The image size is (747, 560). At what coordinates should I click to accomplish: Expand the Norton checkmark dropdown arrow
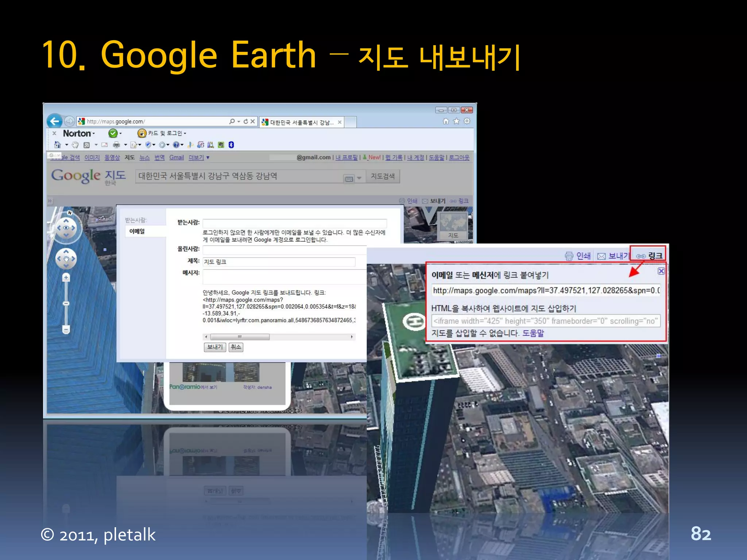(x=121, y=133)
